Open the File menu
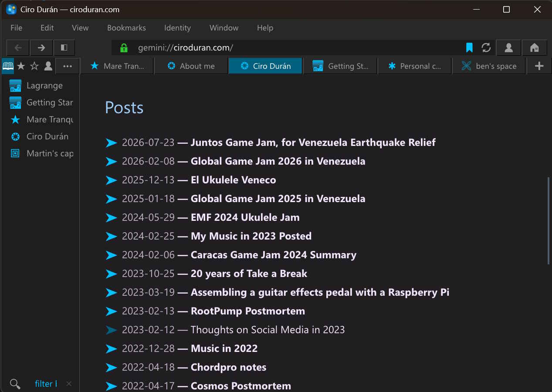 [x=16, y=28]
